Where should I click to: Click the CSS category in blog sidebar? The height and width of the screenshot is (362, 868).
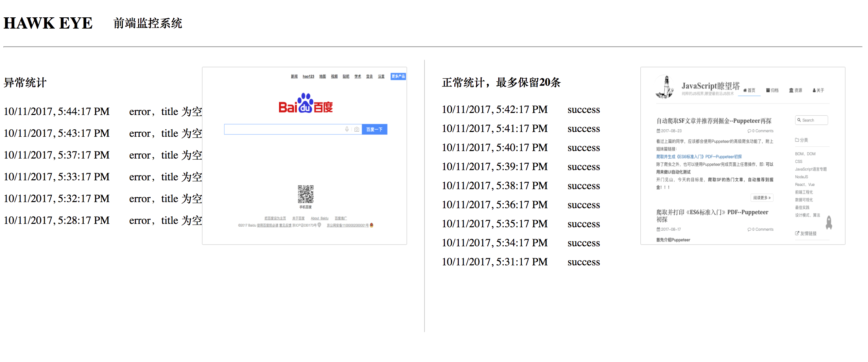[x=799, y=162]
